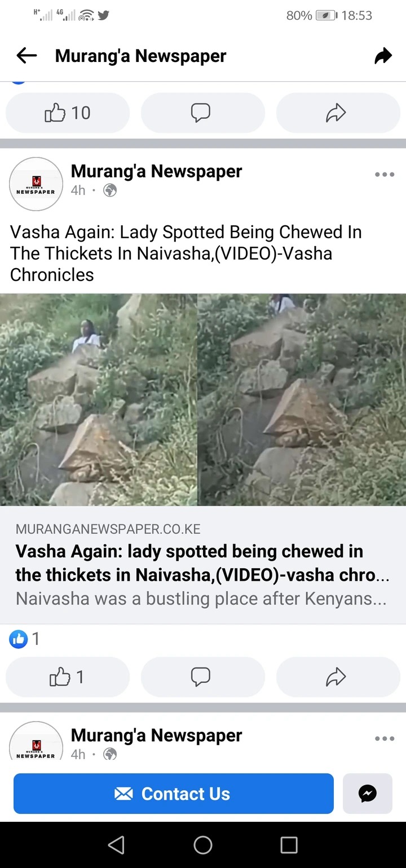Open the muranganewspaper.co.ke article link headline

point(202,563)
